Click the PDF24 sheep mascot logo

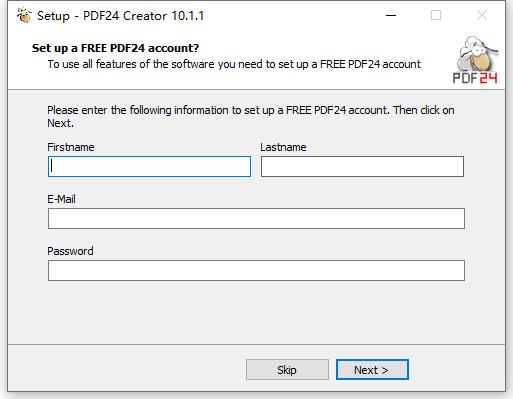pyautogui.click(x=477, y=54)
